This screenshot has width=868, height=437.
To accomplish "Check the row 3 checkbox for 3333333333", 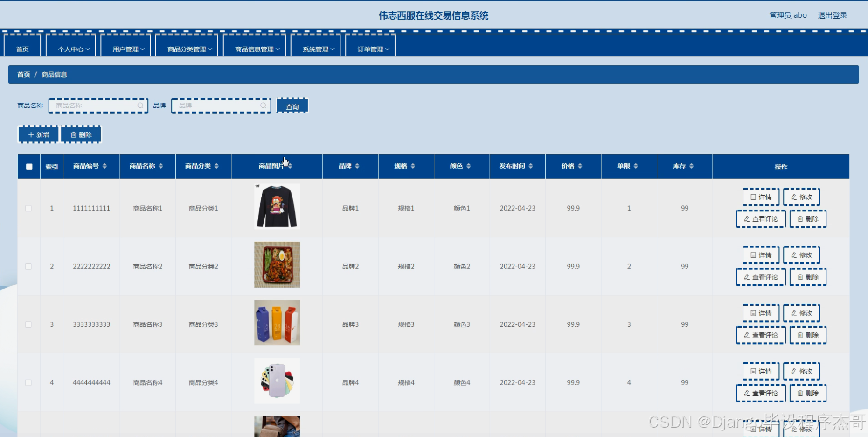I will pyautogui.click(x=28, y=324).
